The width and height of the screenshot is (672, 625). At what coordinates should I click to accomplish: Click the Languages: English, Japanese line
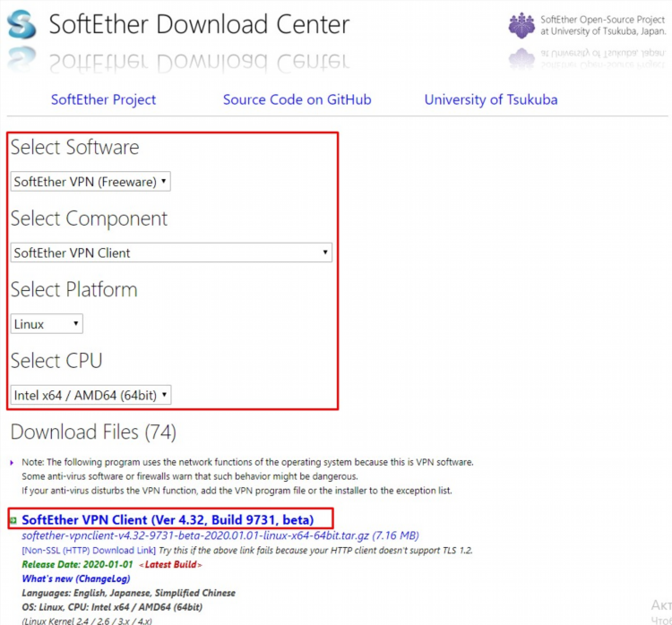coord(128,593)
